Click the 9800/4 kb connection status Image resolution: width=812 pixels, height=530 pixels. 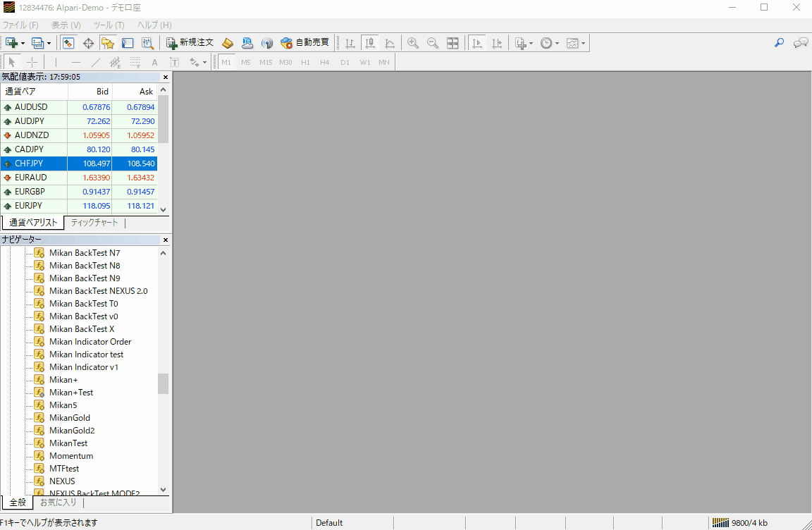(x=741, y=523)
